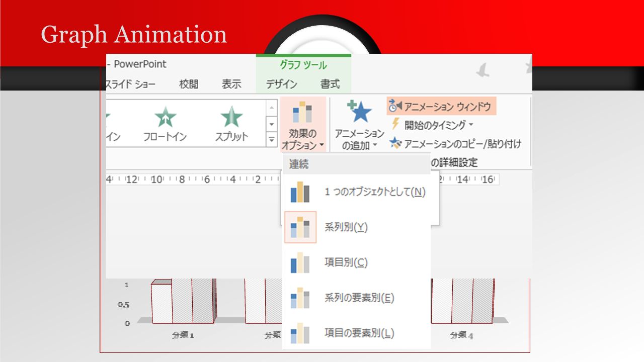Click the 分類 1 chart axis label

pos(183,335)
